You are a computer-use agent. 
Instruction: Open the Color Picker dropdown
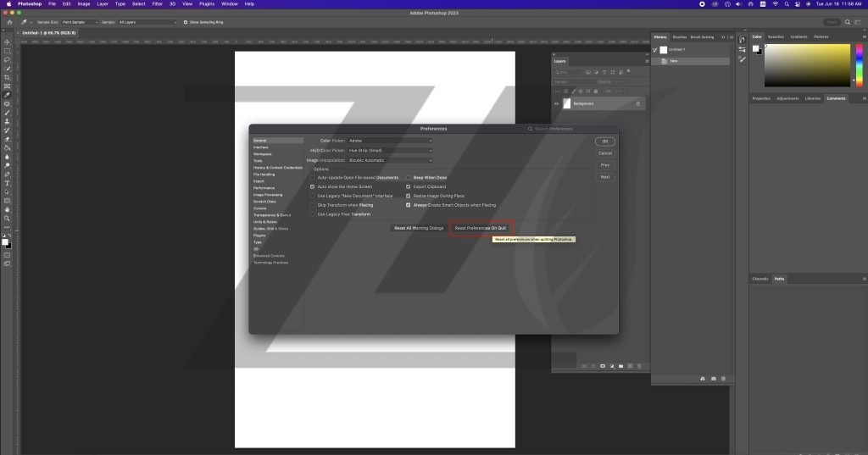[390, 140]
